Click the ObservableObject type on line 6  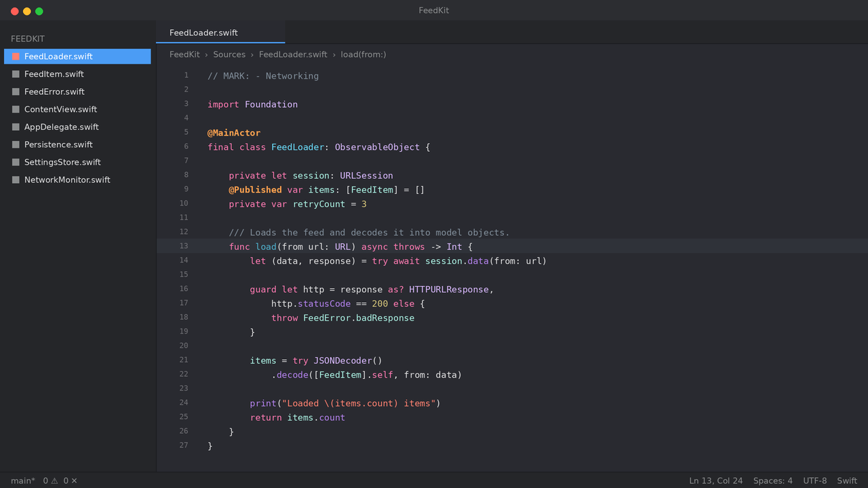377,147
